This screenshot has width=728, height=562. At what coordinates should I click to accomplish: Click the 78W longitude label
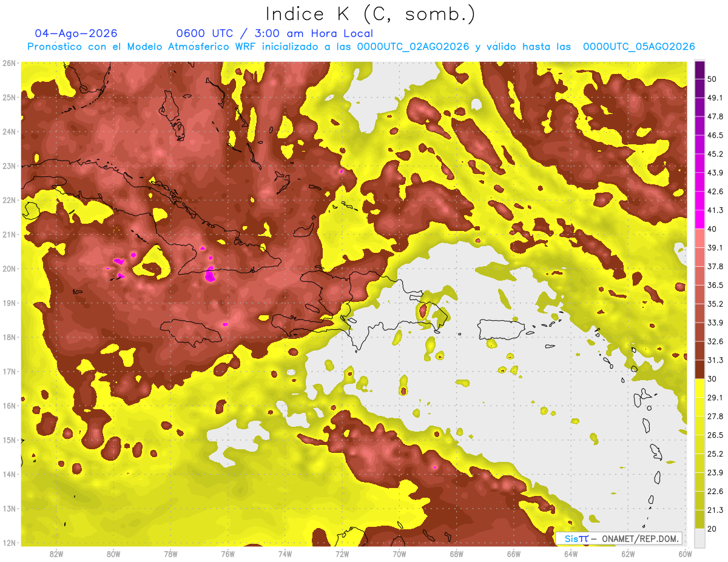tap(170, 554)
